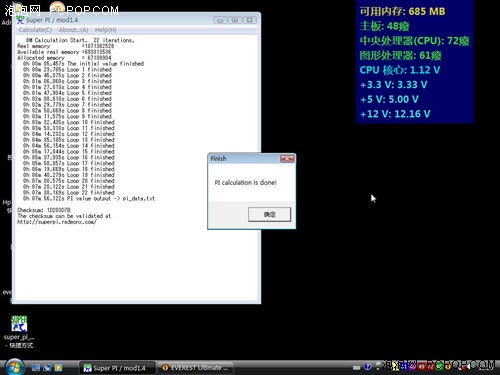The width and height of the screenshot is (500, 375).
Task: Close the Super PI / mod1.4 window
Action: 249,20
